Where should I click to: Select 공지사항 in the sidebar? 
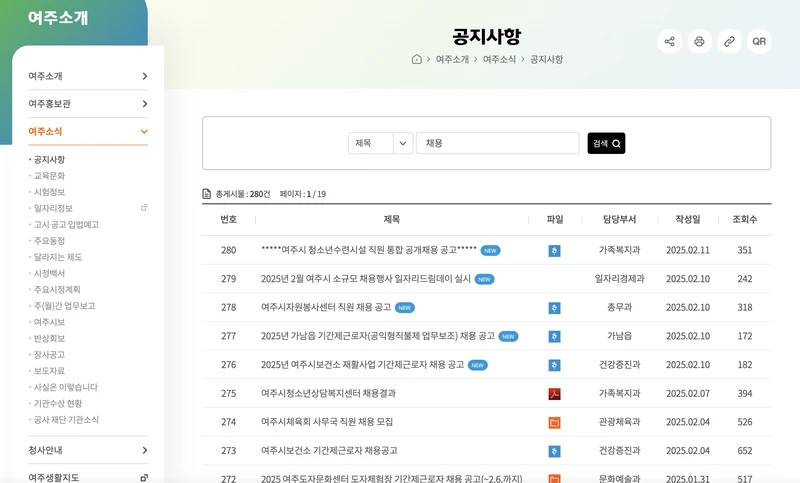tap(49, 160)
